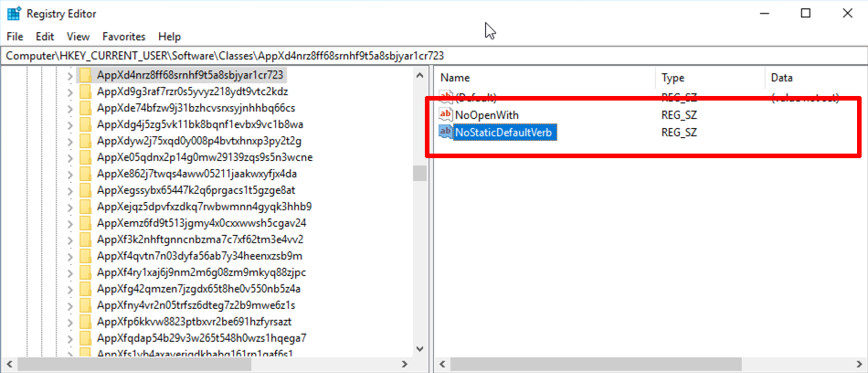
Task: Click the Registry Editor title bar icon
Action: [x=14, y=14]
